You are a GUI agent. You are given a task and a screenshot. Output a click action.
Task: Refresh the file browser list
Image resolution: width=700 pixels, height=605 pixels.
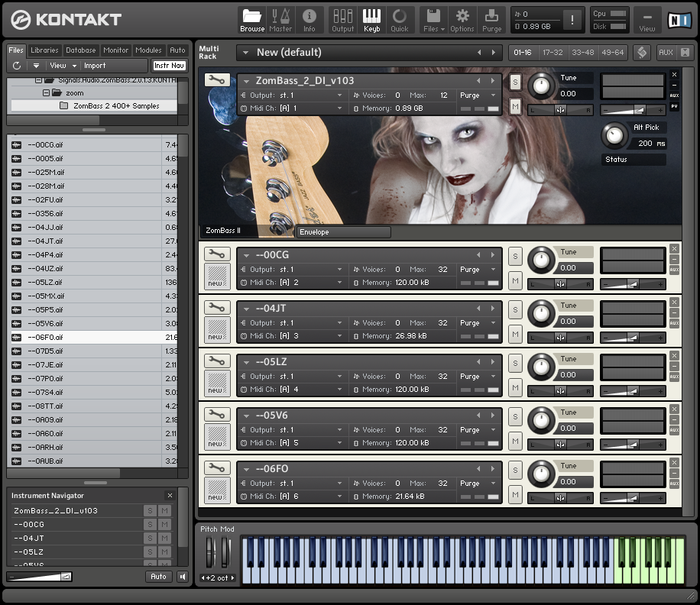coord(17,66)
